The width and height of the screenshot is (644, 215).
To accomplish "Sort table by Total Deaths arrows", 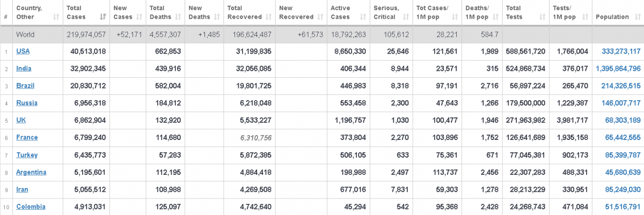I will (x=177, y=17).
